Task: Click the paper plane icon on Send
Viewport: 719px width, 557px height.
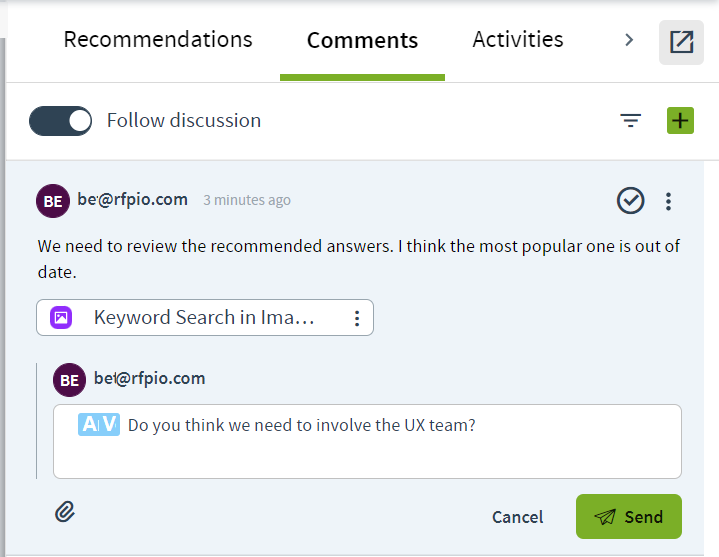Action: (x=605, y=517)
